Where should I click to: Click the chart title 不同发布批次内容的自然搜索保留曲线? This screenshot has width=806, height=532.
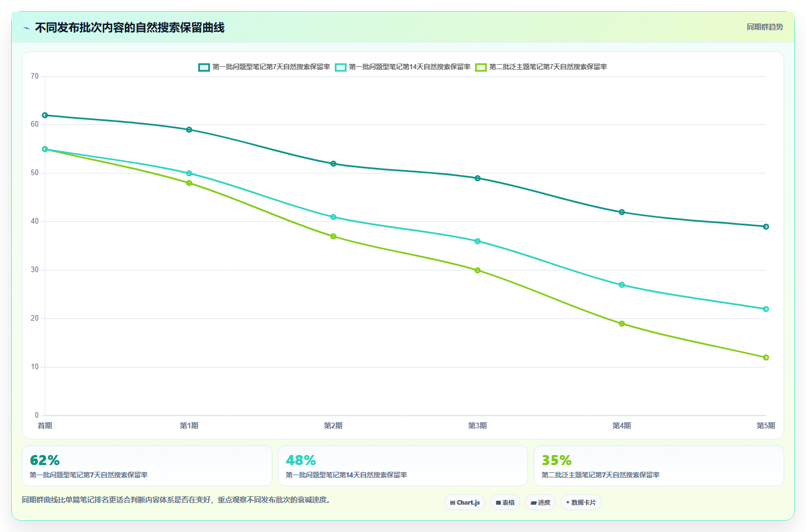[x=129, y=28]
